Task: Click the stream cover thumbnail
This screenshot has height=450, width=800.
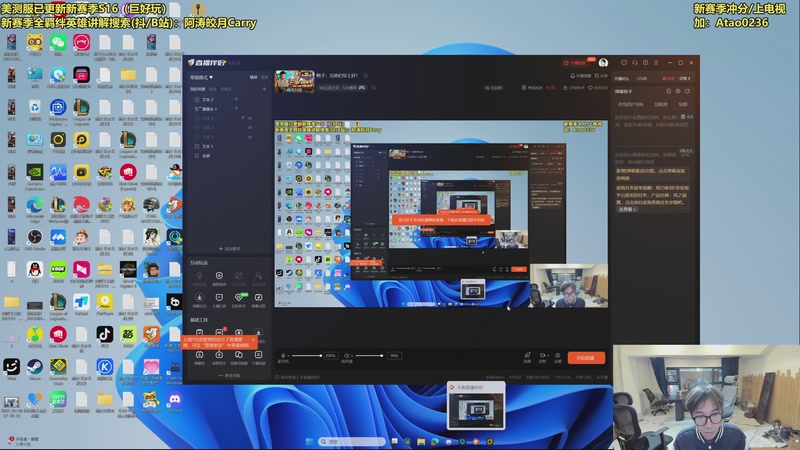Action: click(x=295, y=82)
